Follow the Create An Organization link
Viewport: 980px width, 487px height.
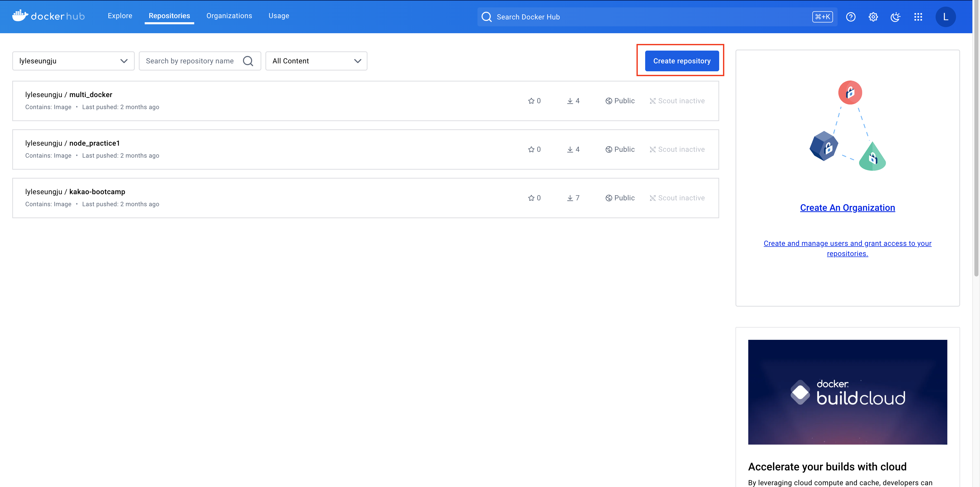pyautogui.click(x=847, y=207)
